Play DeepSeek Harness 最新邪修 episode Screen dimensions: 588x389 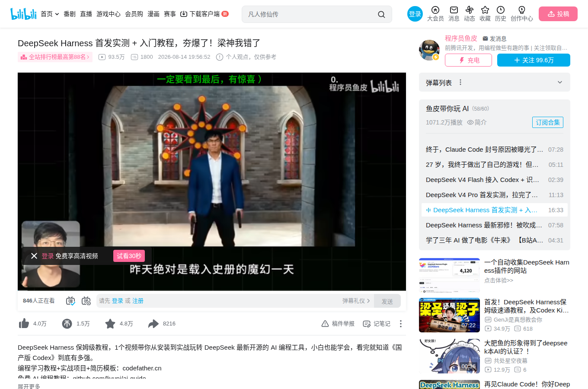495,225
